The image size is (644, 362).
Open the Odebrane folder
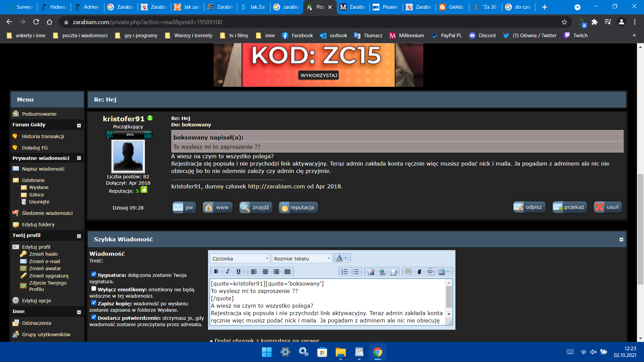33,180
